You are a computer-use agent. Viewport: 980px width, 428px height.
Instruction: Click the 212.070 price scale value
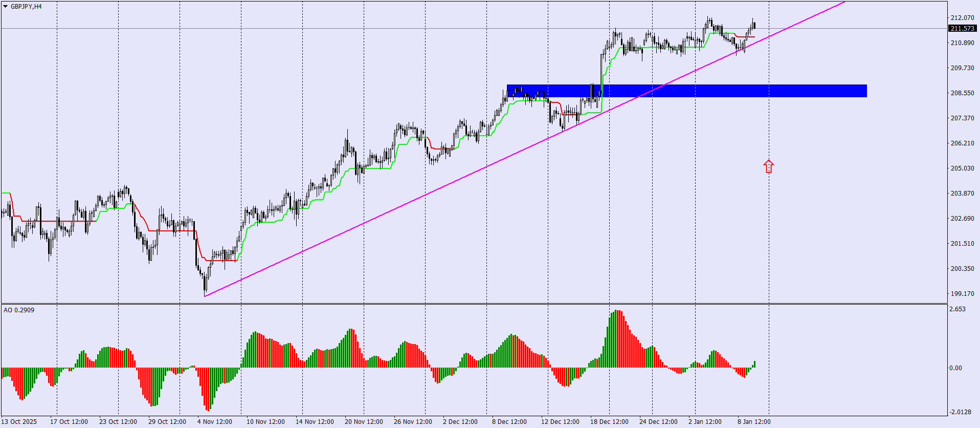963,18
